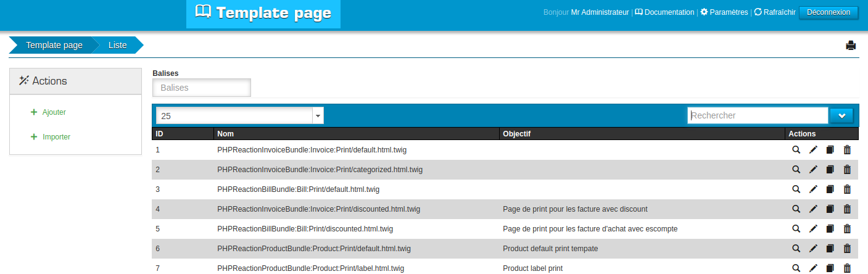
Task: Delete Product default template in row 6
Action: [847, 249]
